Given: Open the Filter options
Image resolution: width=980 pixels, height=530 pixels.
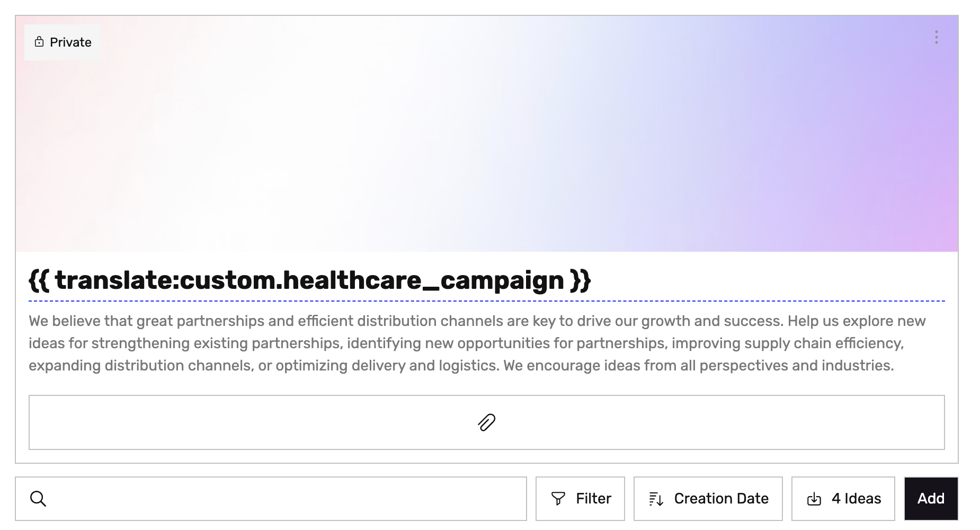Looking at the screenshot, I should pos(580,499).
